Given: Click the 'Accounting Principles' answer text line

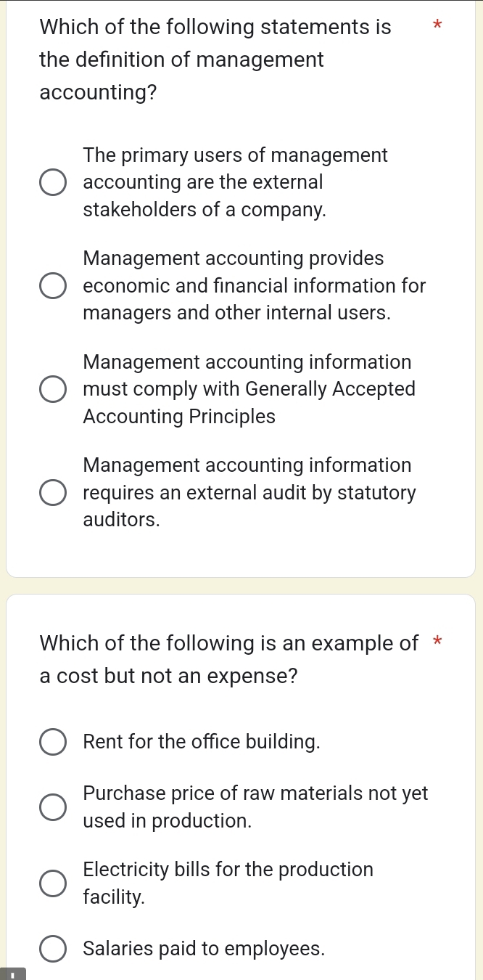Looking at the screenshot, I should click(x=179, y=417).
